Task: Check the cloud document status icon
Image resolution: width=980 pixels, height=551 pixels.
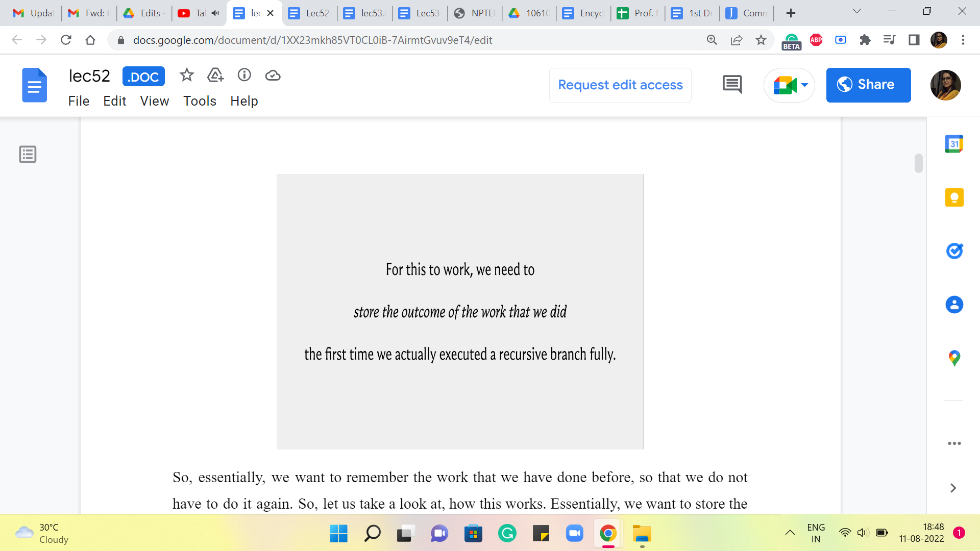Action: click(x=273, y=76)
